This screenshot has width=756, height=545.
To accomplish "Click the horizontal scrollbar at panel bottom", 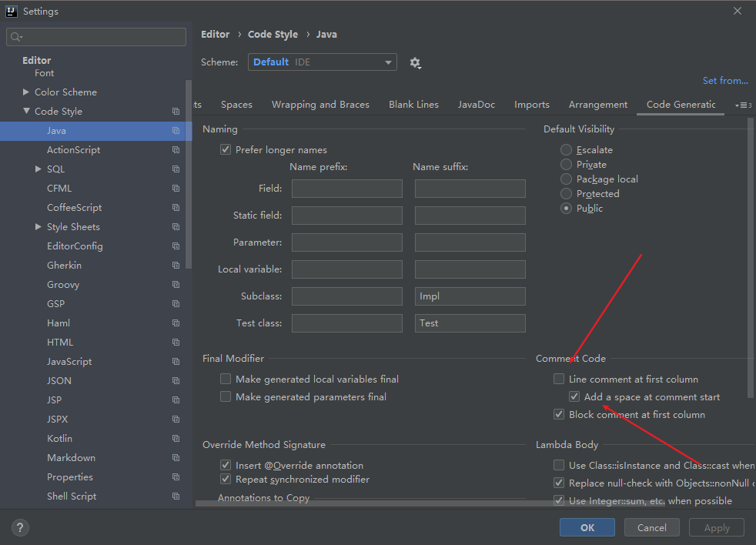I will (430, 503).
